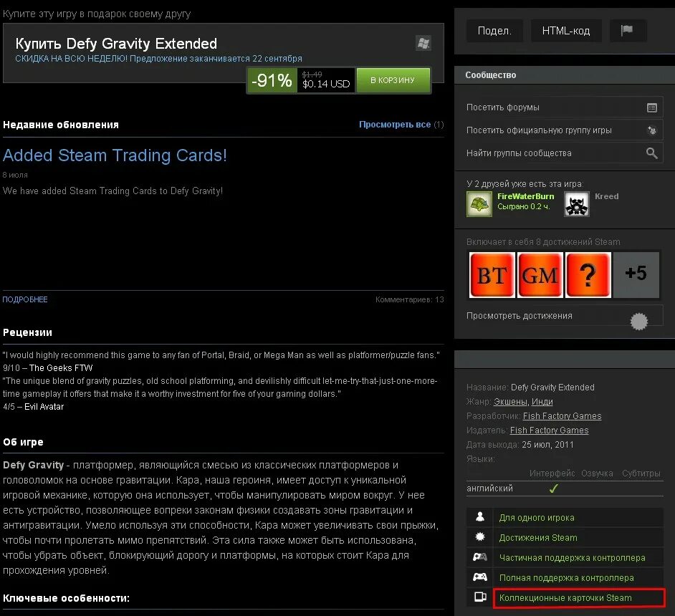
Task: Click Для одного игрока category link
Action: click(x=537, y=517)
